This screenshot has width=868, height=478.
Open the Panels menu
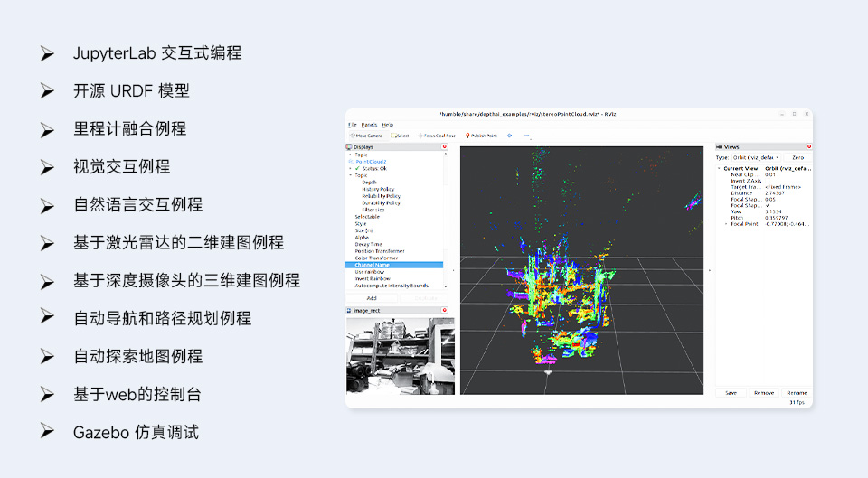(369, 124)
